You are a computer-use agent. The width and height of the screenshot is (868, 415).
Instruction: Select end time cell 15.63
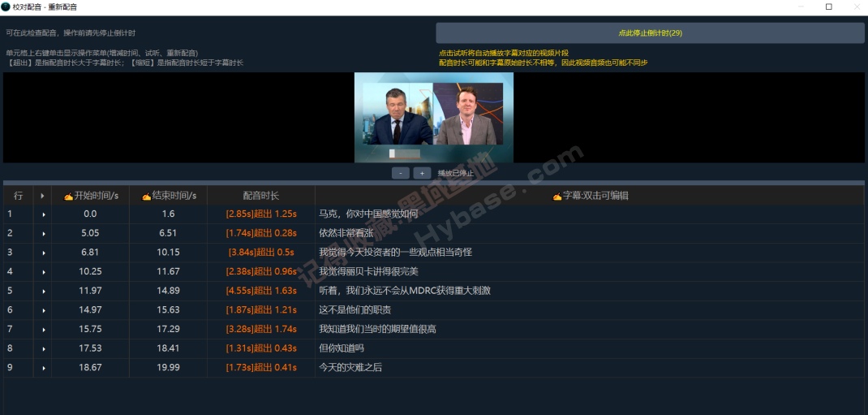pyautogui.click(x=168, y=309)
